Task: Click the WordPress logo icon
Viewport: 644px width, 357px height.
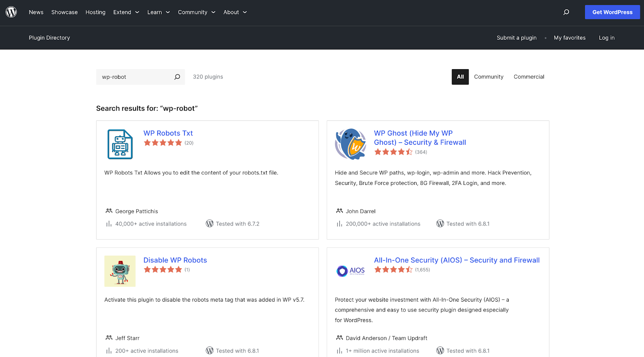Action: click(x=11, y=12)
